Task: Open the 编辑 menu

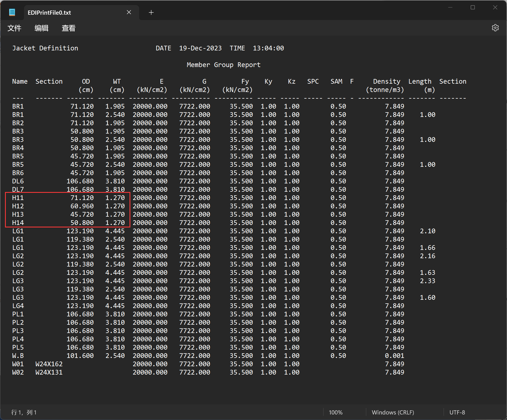Action: (41, 28)
